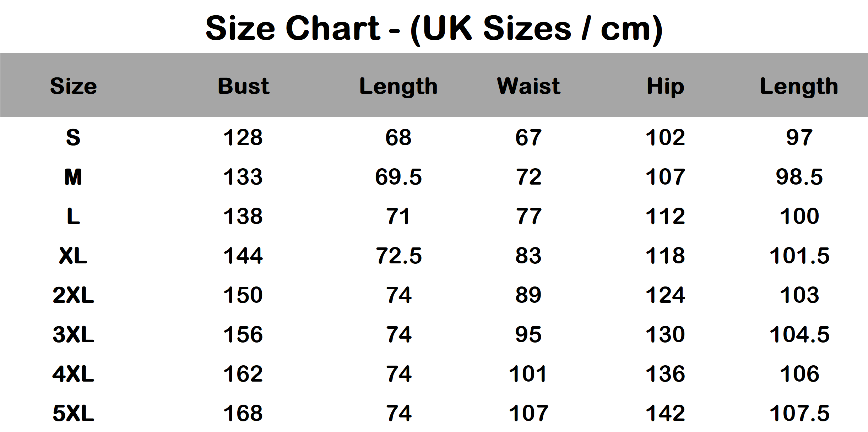Click the 3XL size row label
Image resolution: width=868 pixels, height=432 pixels.
73,334
